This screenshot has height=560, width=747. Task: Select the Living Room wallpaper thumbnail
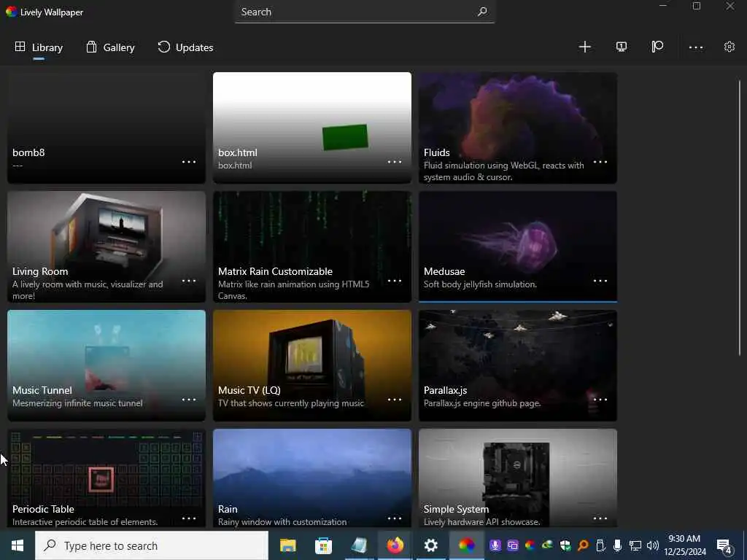(x=107, y=246)
